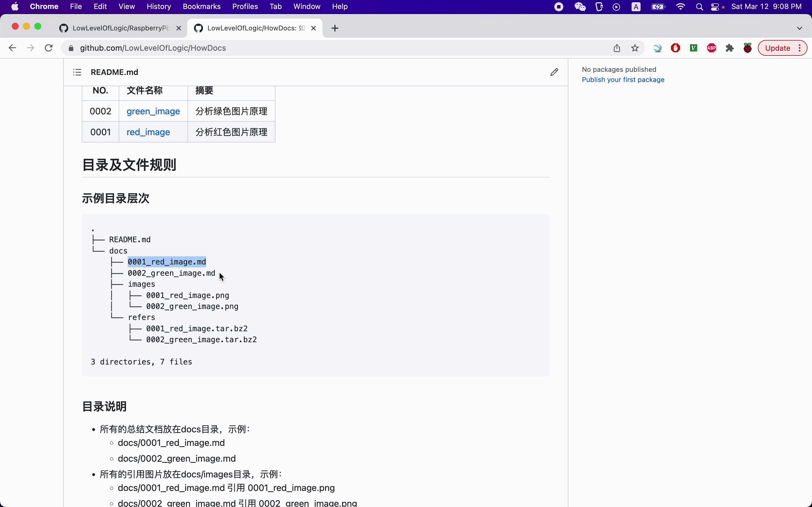812x507 pixels.
Task: Open the Extensions puzzle piece menu
Action: [729, 48]
